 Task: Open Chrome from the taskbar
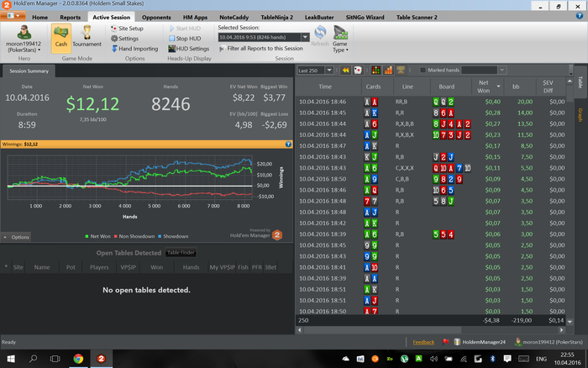point(78,359)
